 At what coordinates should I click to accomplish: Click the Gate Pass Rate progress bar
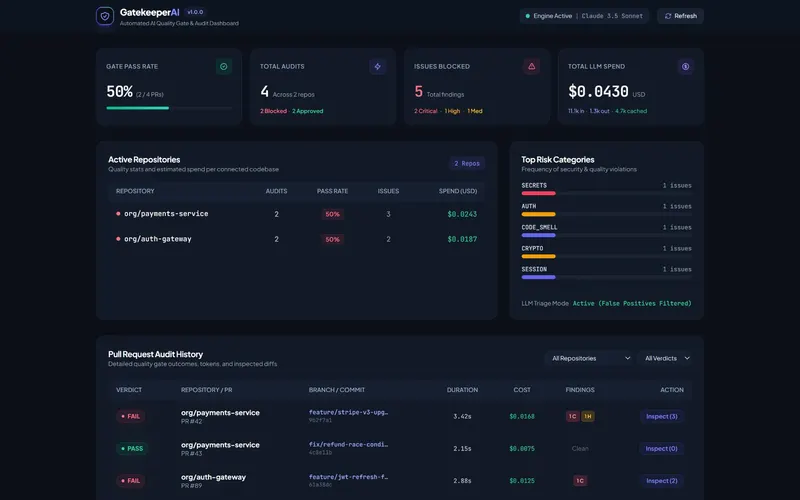[x=169, y=108]
